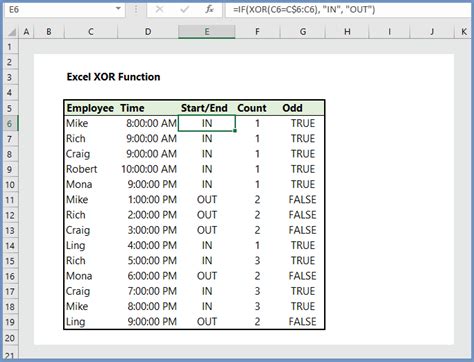Select 'Mike' in row 6
The image size is (474, 362).
(91, 123)
